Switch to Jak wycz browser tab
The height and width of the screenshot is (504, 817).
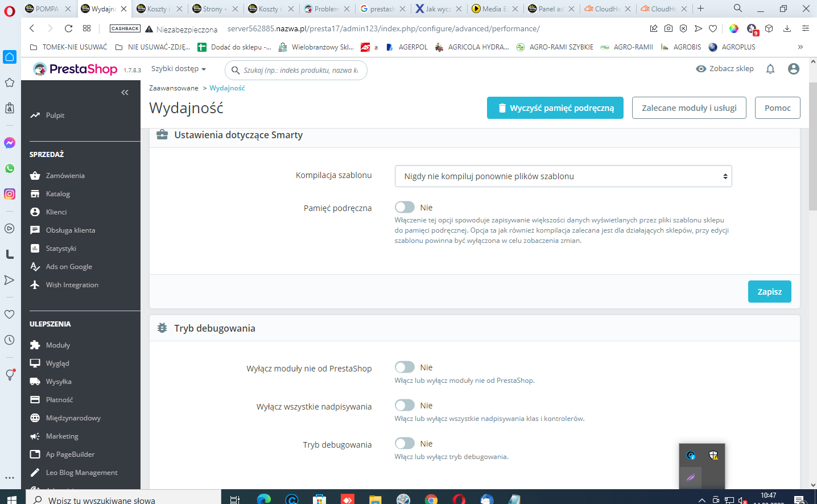click(x=438, y=9)
